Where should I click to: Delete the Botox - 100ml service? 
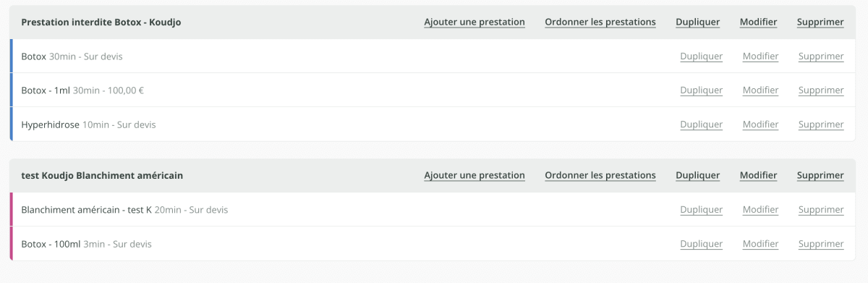click(821, 244)
